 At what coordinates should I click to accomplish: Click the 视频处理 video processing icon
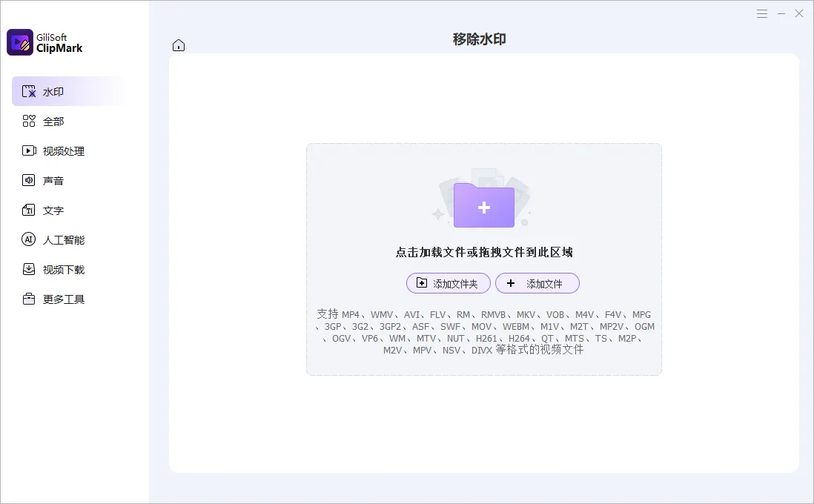coord(29,151)
